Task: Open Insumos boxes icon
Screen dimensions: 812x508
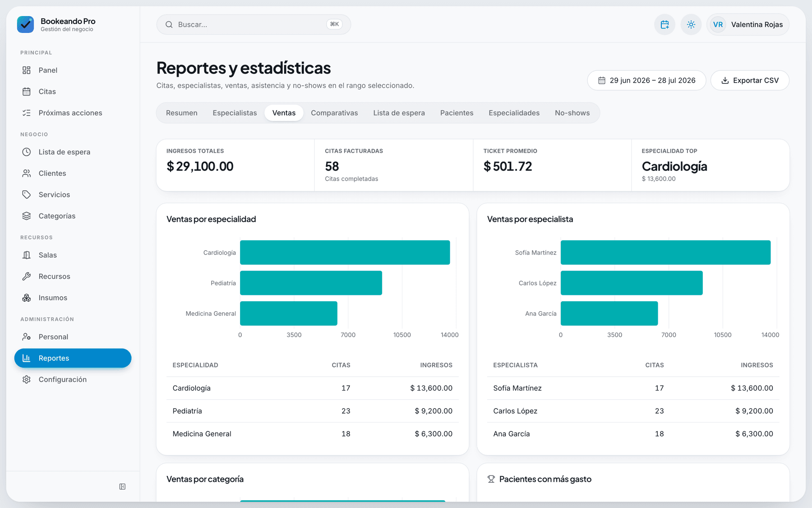Action: click(27, 297)
